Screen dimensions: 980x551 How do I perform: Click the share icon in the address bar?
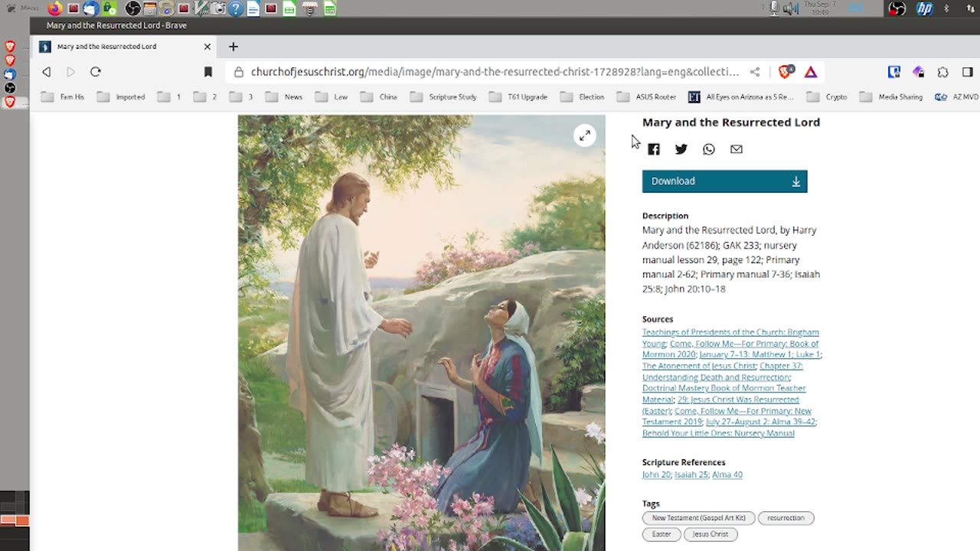(x=755, y=72)
